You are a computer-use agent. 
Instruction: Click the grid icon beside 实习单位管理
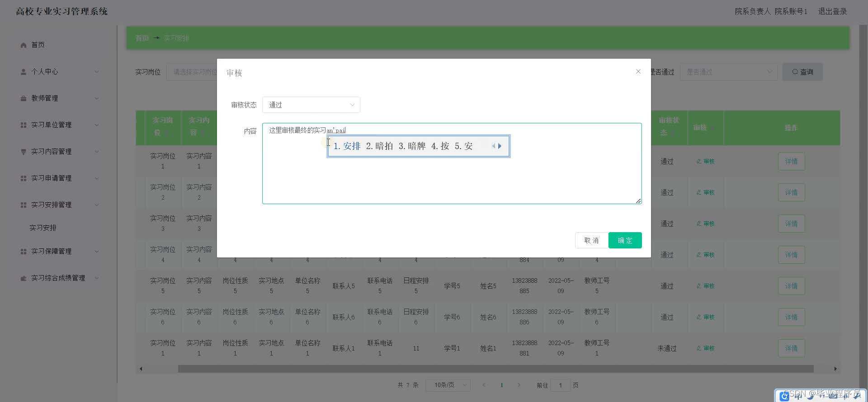pos(24,125)
